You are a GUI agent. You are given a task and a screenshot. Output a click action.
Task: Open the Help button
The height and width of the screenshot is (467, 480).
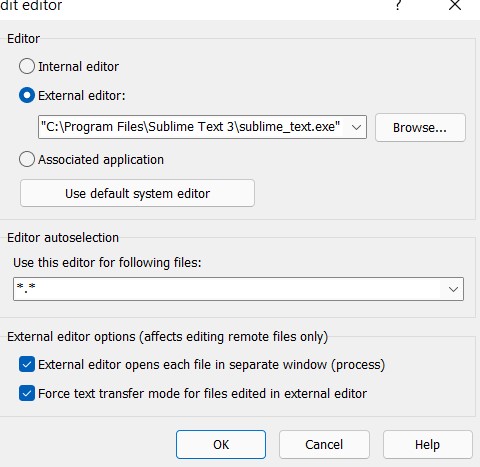coord(427,444)
